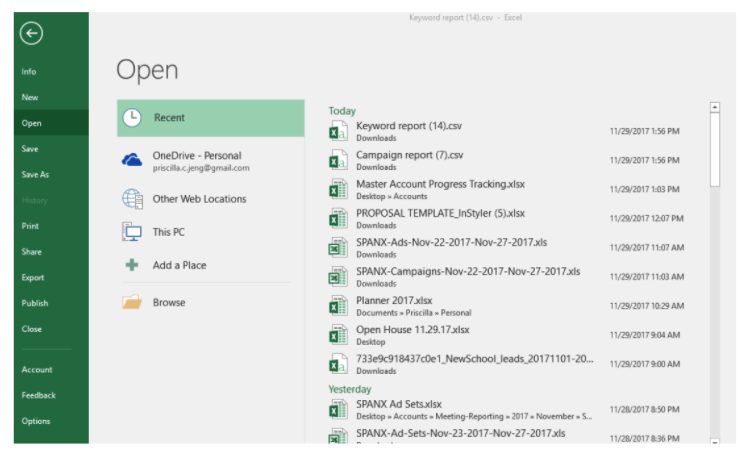Click the Browse button
This screenshot has height=471, width=745.
point(210,302)
